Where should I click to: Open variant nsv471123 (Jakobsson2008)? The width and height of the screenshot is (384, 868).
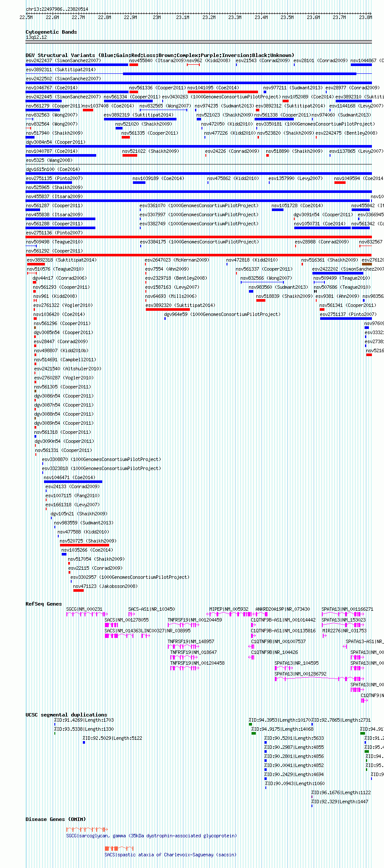pos(105,586)
